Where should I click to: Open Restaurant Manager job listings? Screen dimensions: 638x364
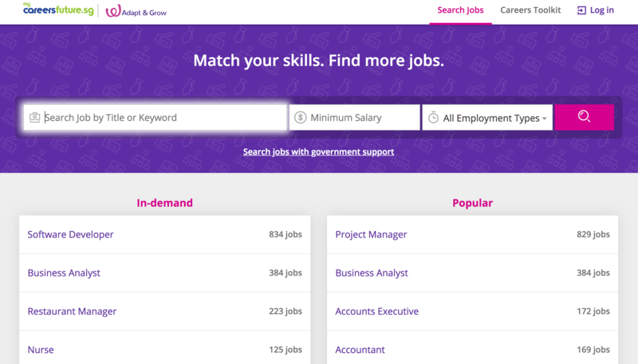pyautogui.click(x=72, y=311)
